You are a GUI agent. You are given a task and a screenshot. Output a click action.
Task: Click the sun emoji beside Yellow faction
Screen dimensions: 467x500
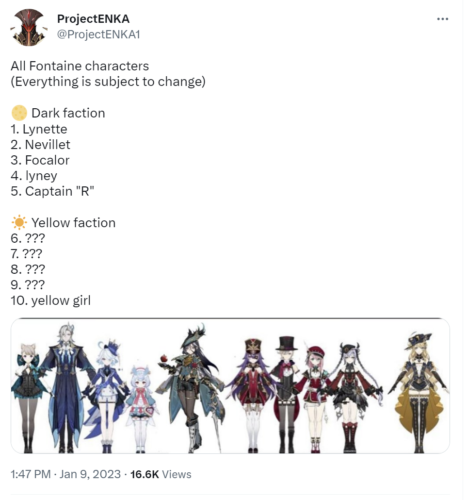[19, 222]
